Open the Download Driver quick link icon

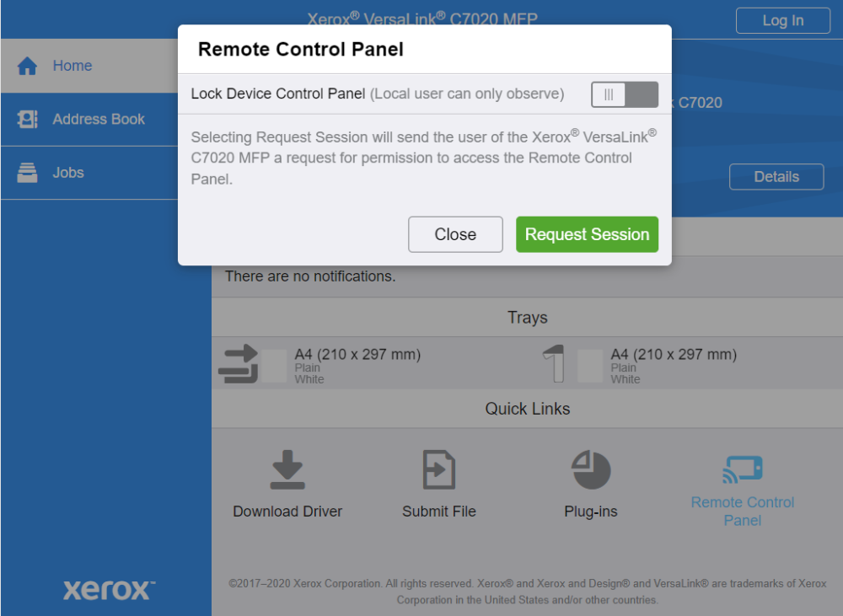pos(287,469)
